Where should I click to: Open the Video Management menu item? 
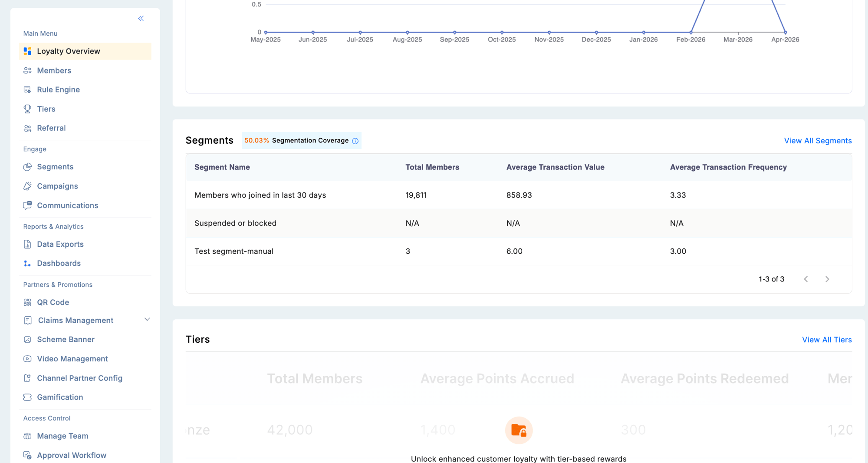pyautogui.click(x=85, y=359)
